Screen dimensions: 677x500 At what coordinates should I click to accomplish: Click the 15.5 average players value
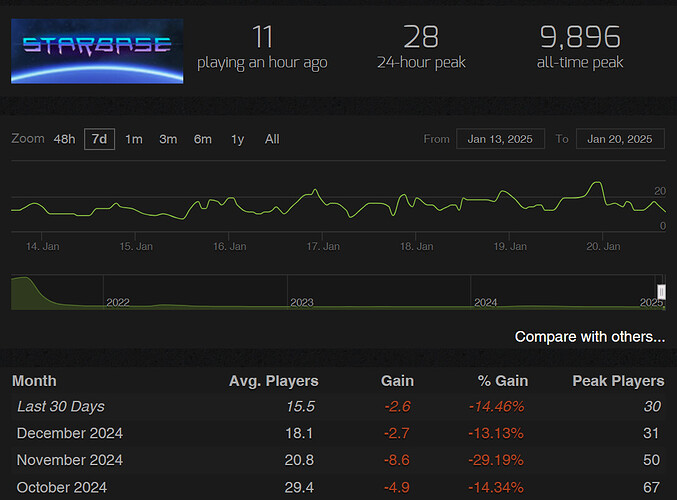click(301, 406)
